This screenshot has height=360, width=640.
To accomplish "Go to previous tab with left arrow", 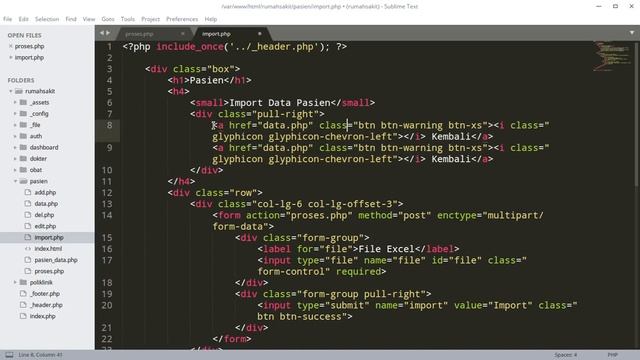I will 102,33.
